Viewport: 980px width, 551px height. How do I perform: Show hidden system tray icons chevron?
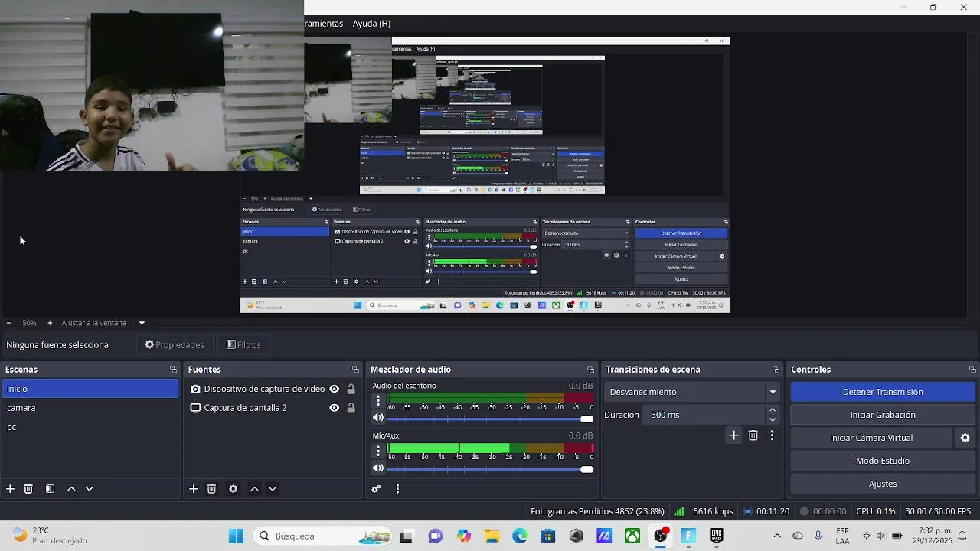tap(777, 536)
